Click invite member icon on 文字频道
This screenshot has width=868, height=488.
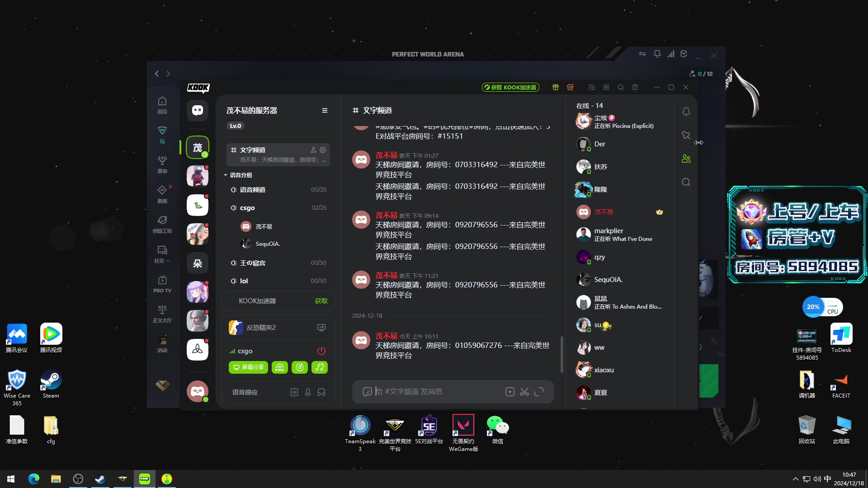pos(313,150)
